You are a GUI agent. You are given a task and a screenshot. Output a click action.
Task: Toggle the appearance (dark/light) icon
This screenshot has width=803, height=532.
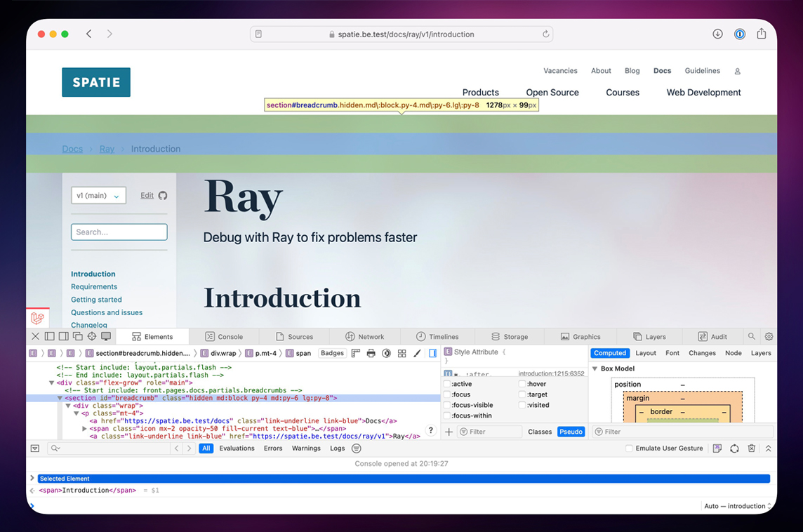[387, 353]
